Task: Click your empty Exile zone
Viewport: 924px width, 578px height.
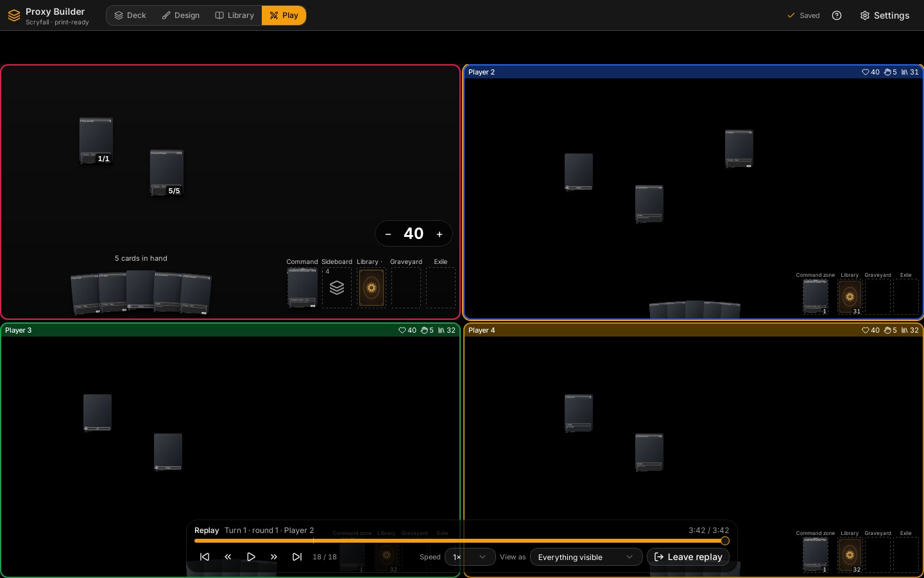Action: tap(441, 288)
